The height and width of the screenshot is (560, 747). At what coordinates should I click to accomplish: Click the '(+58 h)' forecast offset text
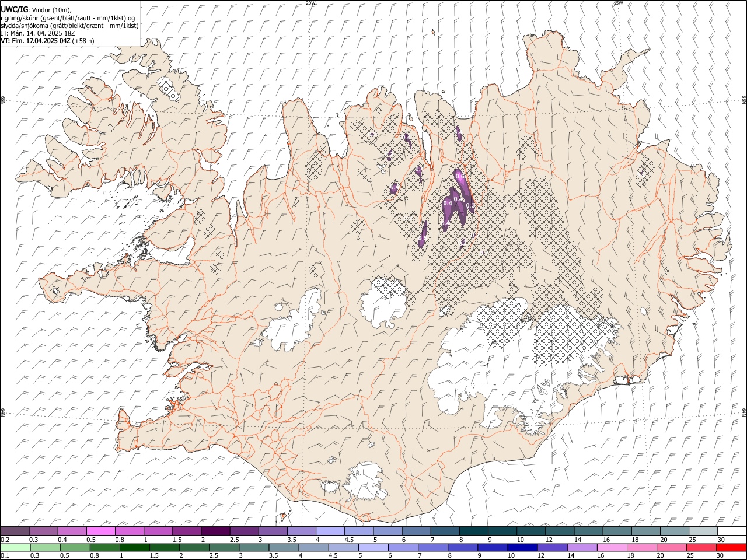83,41
